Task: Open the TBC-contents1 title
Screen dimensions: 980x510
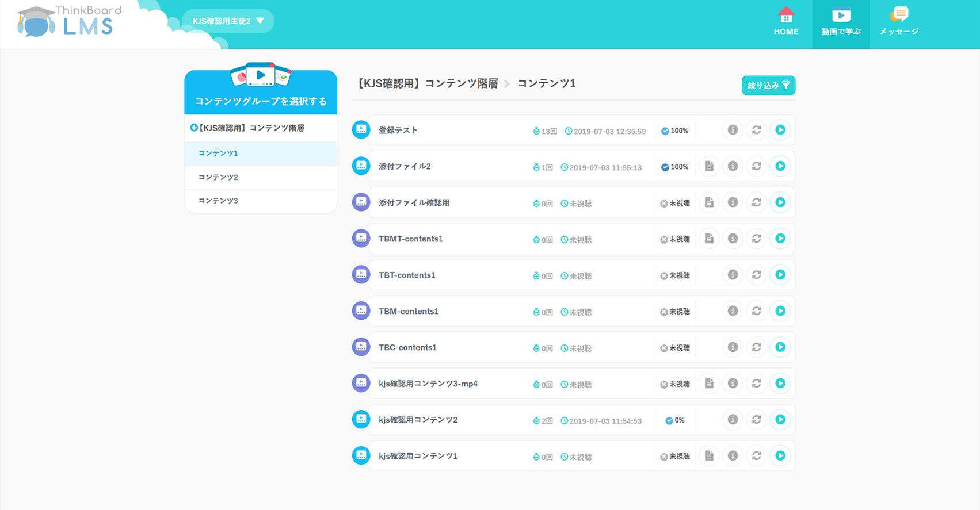Action: [x=407, y=348]
